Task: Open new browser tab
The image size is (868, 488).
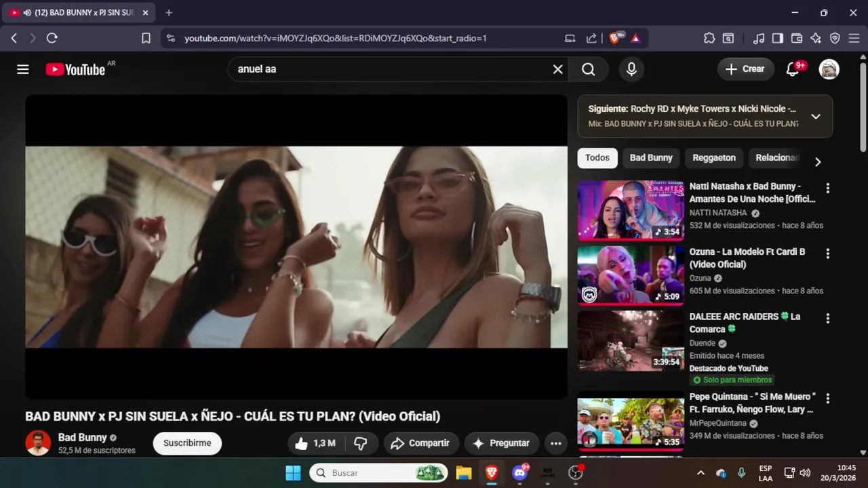Action: click(169, 12)
